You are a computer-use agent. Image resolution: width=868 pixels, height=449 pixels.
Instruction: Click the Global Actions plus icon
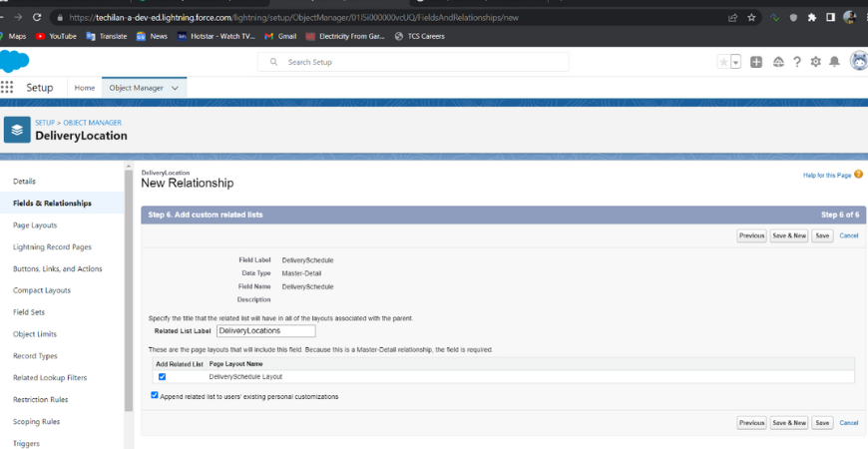(756, 62)
